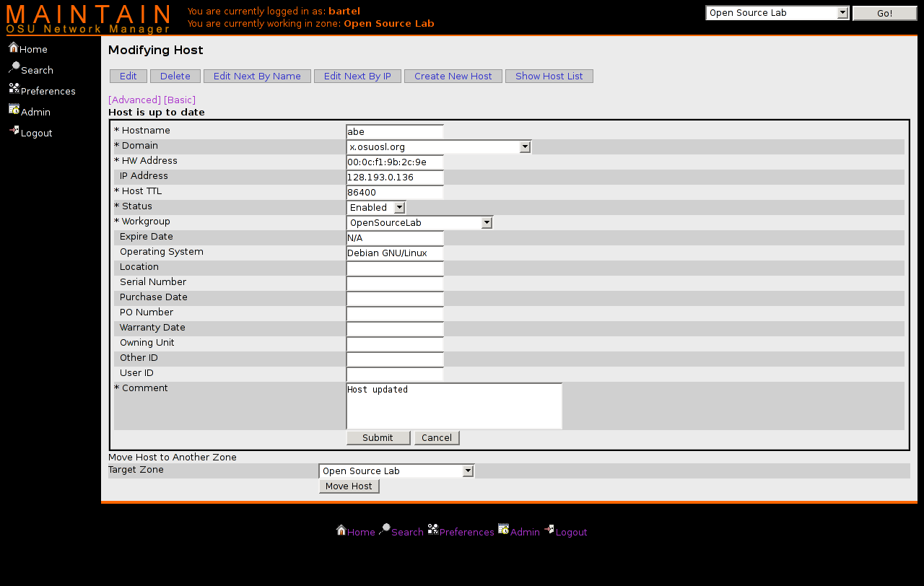Switch to the Basic view

(x=180, y=100)
